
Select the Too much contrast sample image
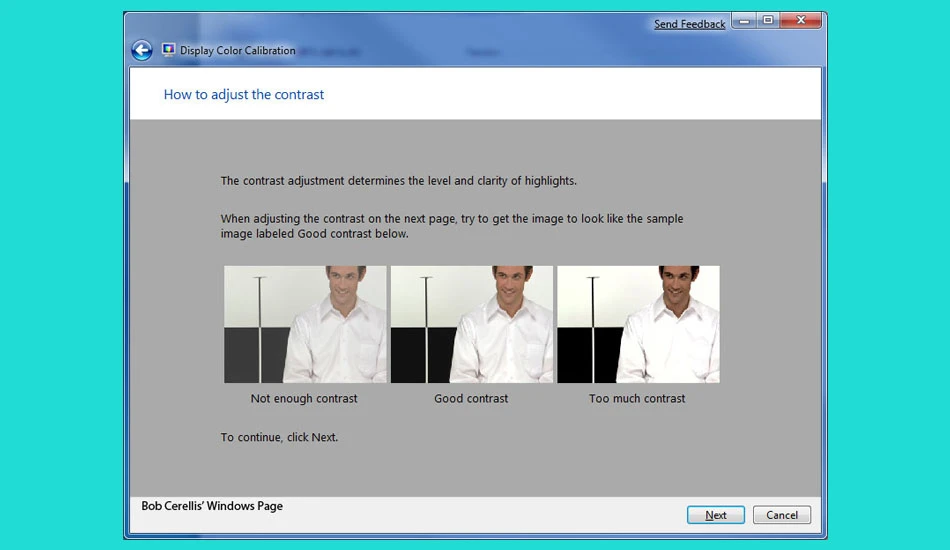point(638,324)
